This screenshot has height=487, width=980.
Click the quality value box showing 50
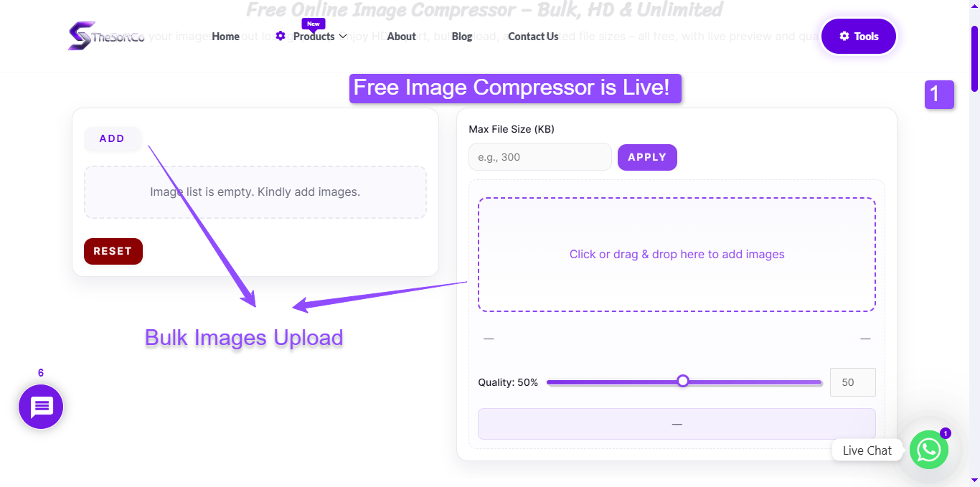tap(852, 382)
